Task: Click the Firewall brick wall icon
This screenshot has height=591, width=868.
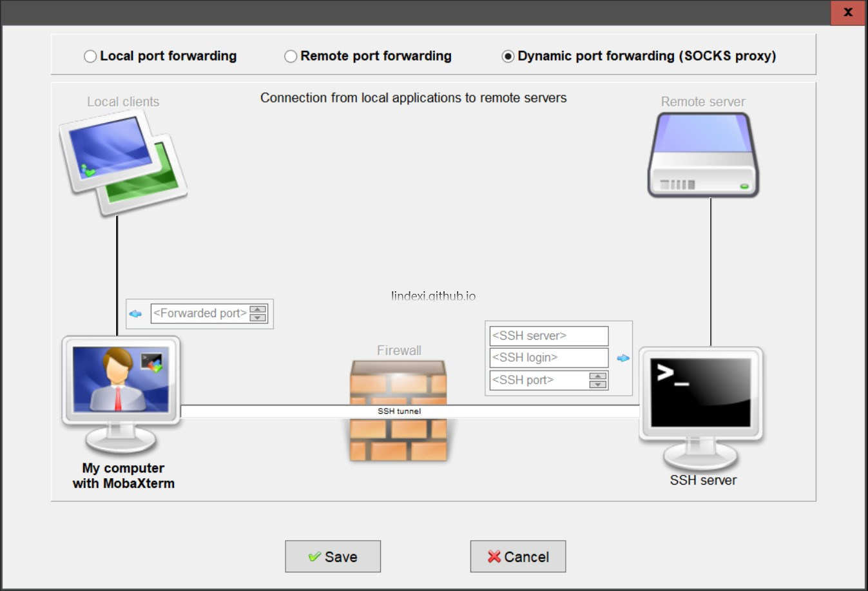Action: 398,411
